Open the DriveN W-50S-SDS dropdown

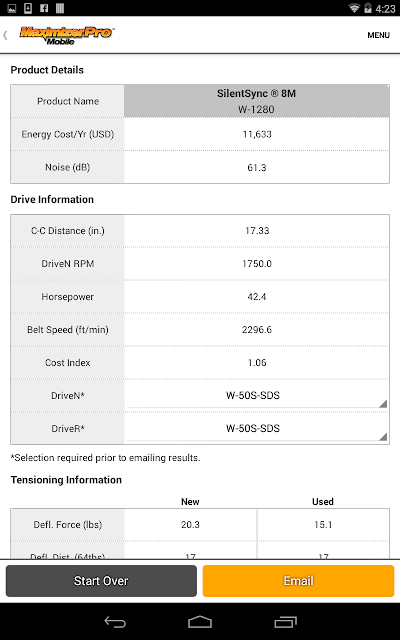pos(257,395)
